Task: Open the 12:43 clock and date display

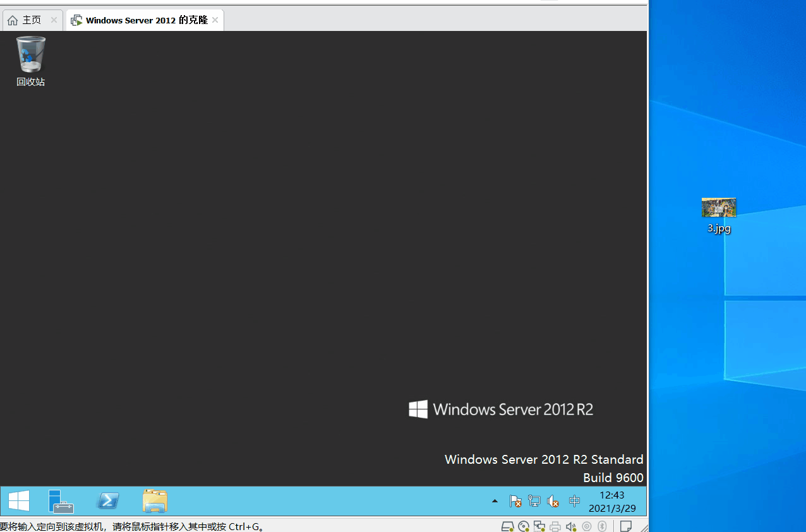Action: 612,502
